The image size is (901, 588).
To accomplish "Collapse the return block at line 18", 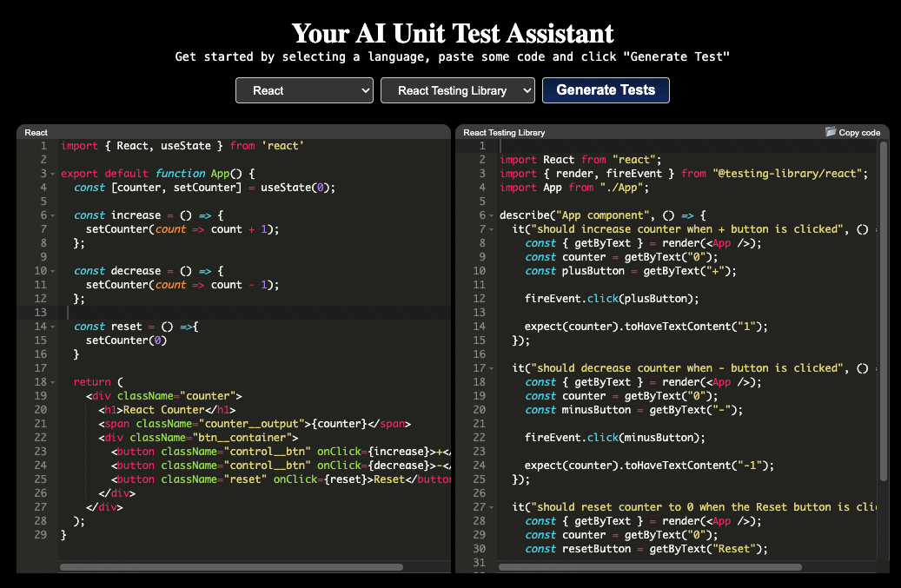I will click(x=53, y=382).
